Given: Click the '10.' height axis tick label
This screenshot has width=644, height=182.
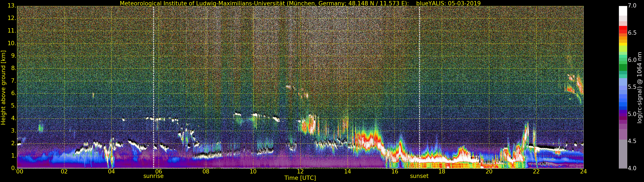Looking at the screenshot, I should click(12, 43).
